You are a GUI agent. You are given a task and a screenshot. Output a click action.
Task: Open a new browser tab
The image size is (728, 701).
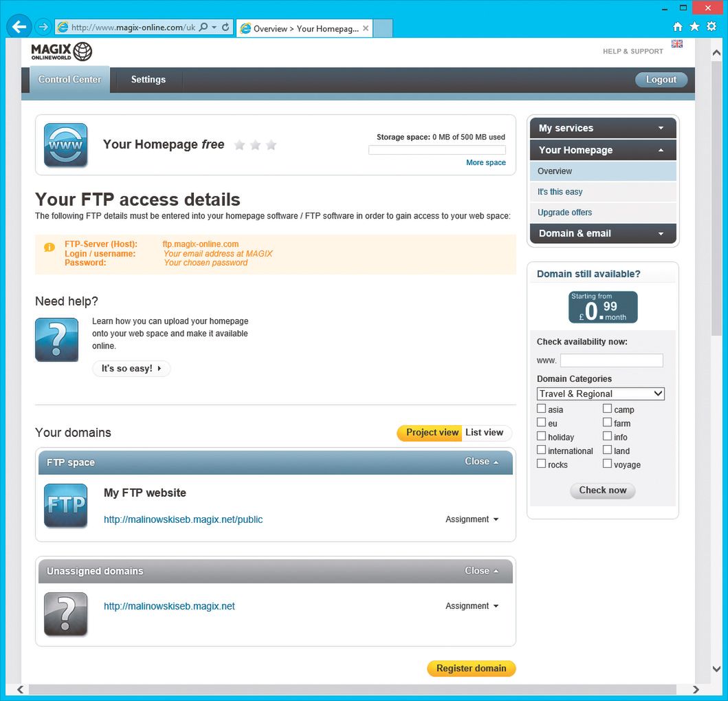pyautogui.click(x=383, y=28)
